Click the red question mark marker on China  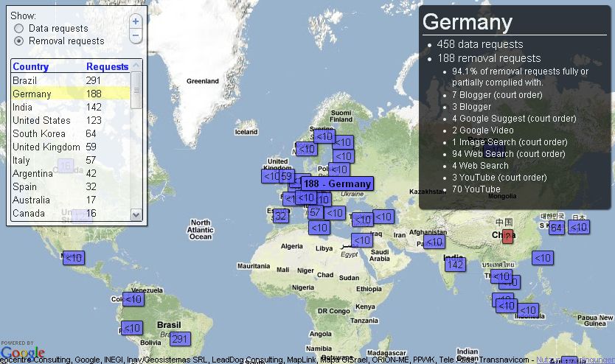[x=507, y=237]
